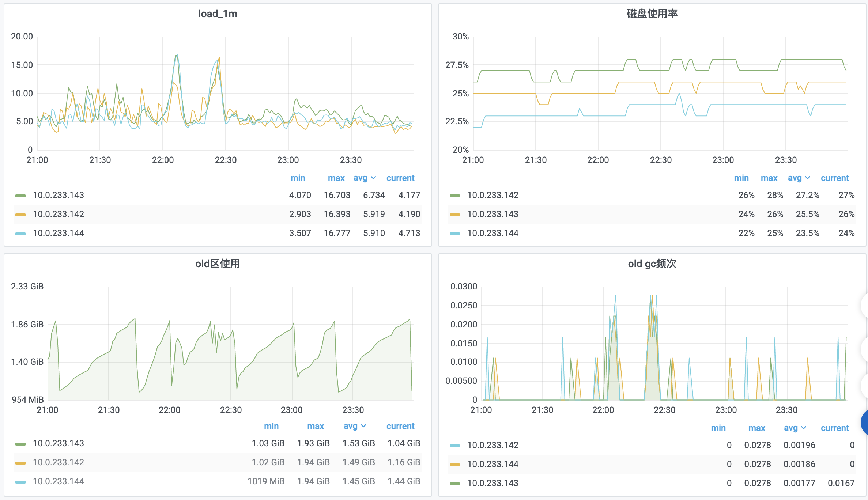Open green swatch for 10.0.233.143 in old区使用
Screen dimensions: 868x500
tap(20, 444)
